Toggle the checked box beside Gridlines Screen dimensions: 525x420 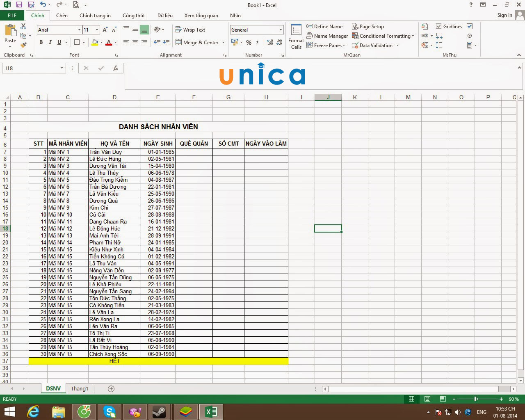pyautogui.click(x=470, y=26)
